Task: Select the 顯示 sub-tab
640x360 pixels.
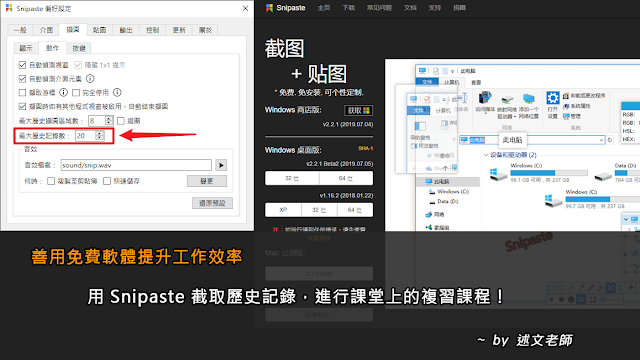Action: tap(26, 48)
